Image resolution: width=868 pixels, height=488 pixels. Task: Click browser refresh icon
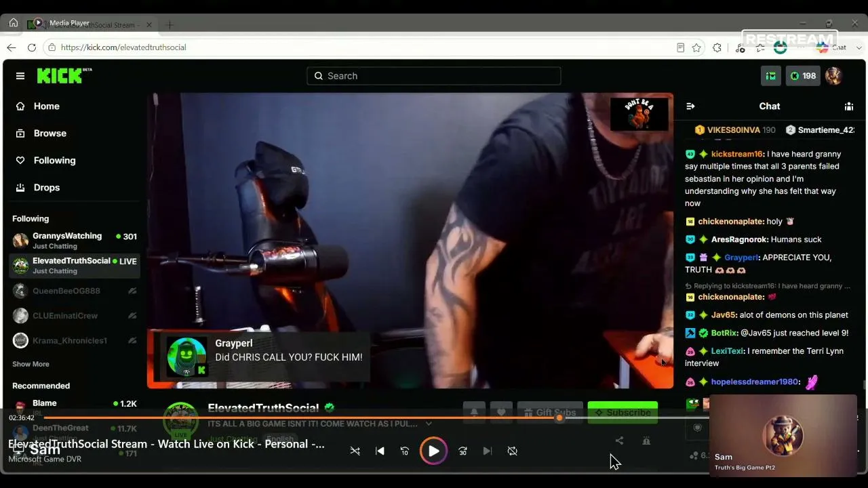31,47
